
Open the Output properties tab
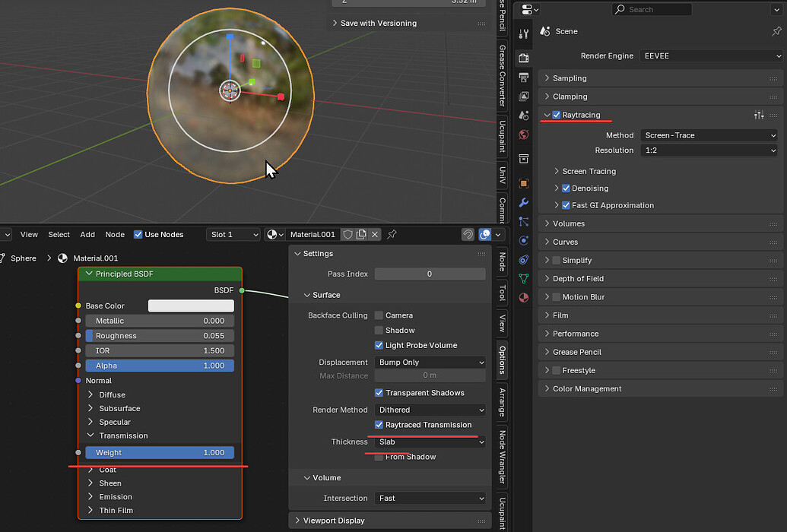coord(523,78)
